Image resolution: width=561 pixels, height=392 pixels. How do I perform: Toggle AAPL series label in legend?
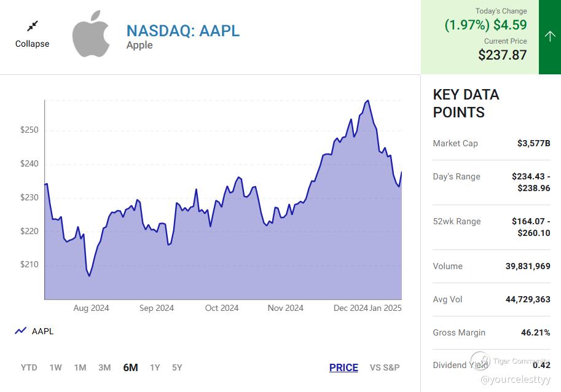(x=42, y=331)
